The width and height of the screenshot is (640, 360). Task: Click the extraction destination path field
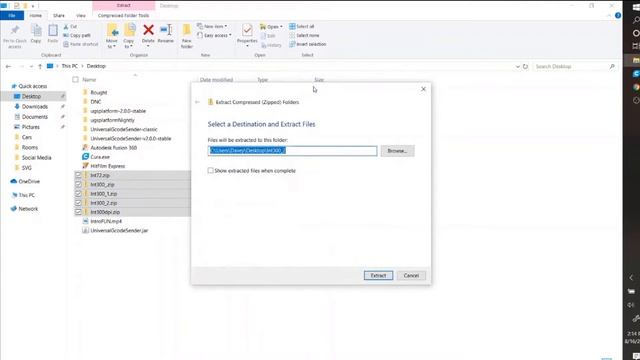292,151
